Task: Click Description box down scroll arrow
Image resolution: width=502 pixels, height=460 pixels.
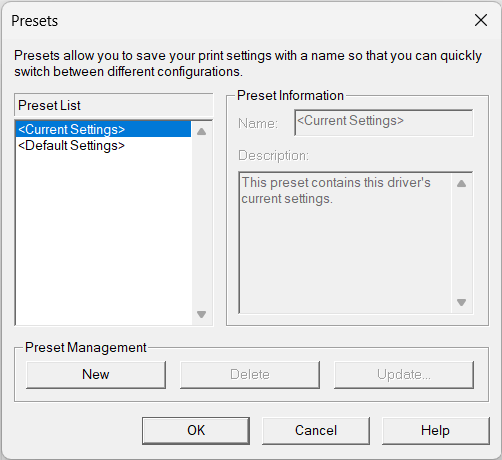Action: tap(461, 302)
